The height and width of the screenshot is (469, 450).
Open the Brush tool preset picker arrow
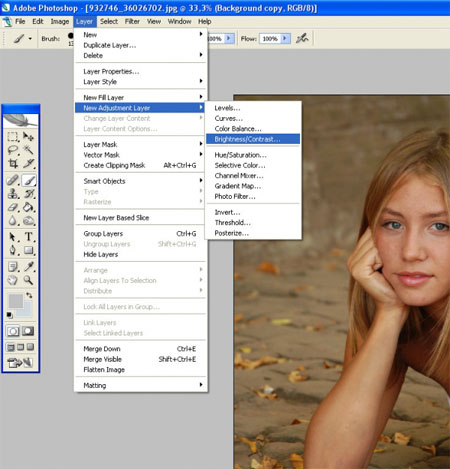tap(30, 39)
